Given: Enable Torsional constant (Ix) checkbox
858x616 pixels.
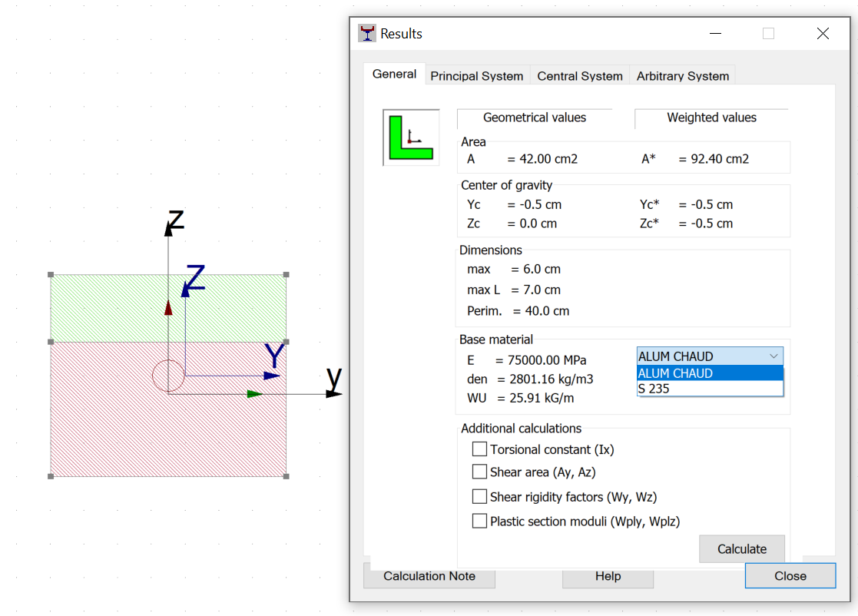Looking at the screenshot, I should coord(479,449).
